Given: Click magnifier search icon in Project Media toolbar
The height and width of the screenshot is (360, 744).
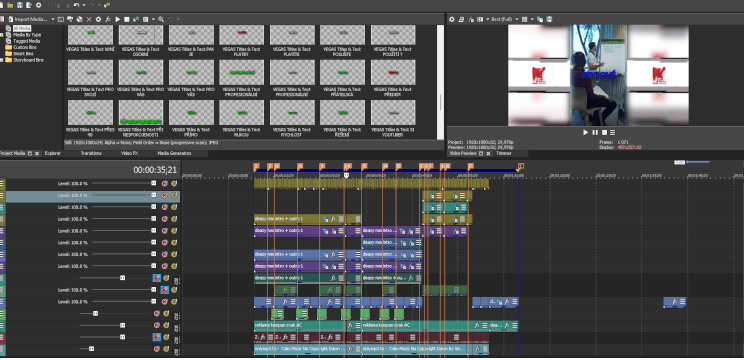Looking at the screenshot, I should [x=161, y=19].
